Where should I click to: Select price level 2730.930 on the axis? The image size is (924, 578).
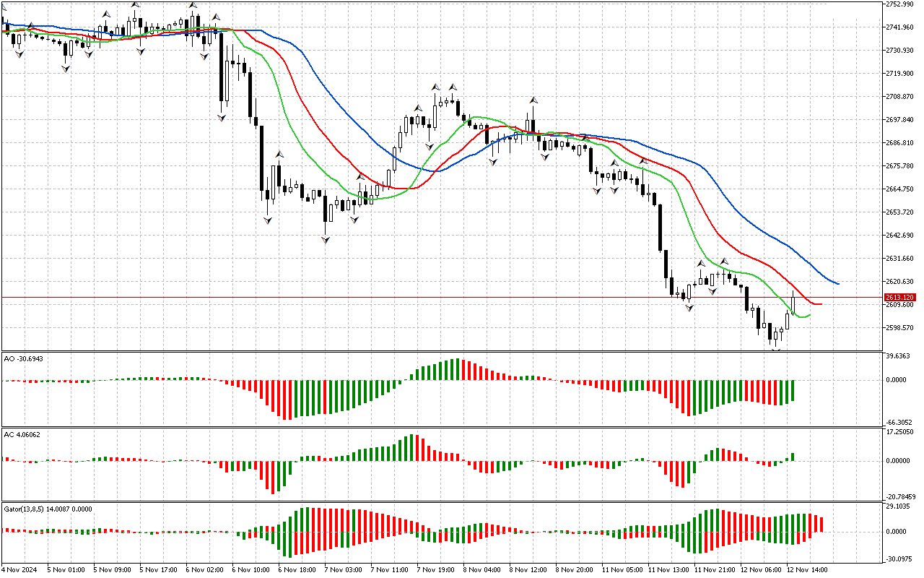coord(900,51)
